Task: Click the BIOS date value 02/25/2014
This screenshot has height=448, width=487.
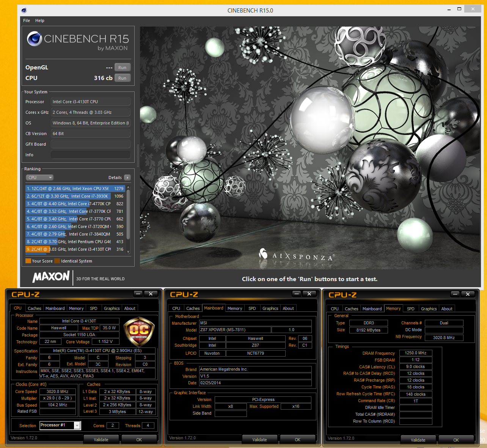Action: point(255,383)
